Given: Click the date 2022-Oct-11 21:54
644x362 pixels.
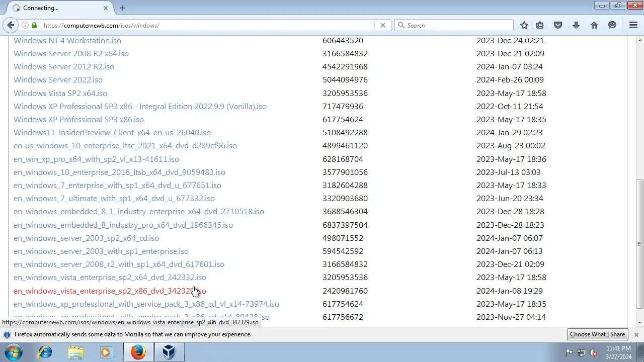Looking at the screenshot, I should 509,106.
